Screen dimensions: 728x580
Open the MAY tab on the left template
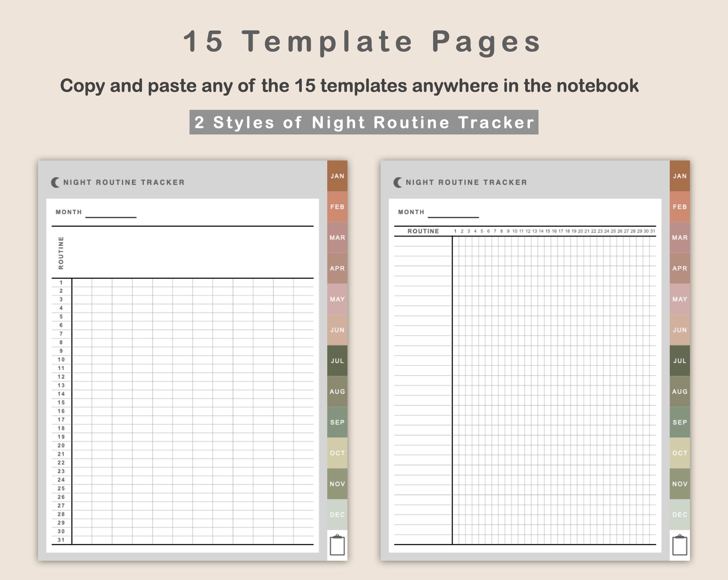click(337, 299)
